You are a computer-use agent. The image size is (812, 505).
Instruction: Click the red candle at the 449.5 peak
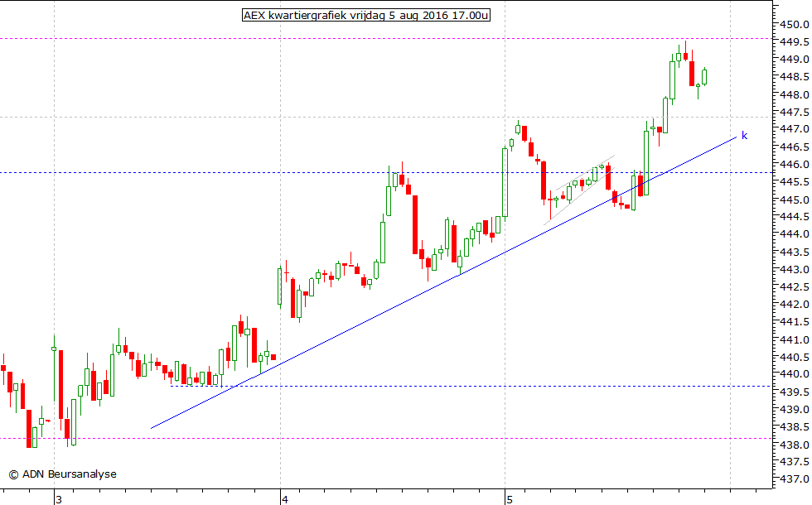pyautogui.click(x=685, y=55)
